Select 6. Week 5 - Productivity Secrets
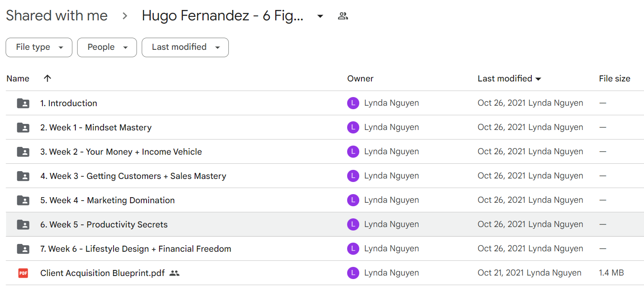The height and width of the screenshot is (302, 644). 104,224
